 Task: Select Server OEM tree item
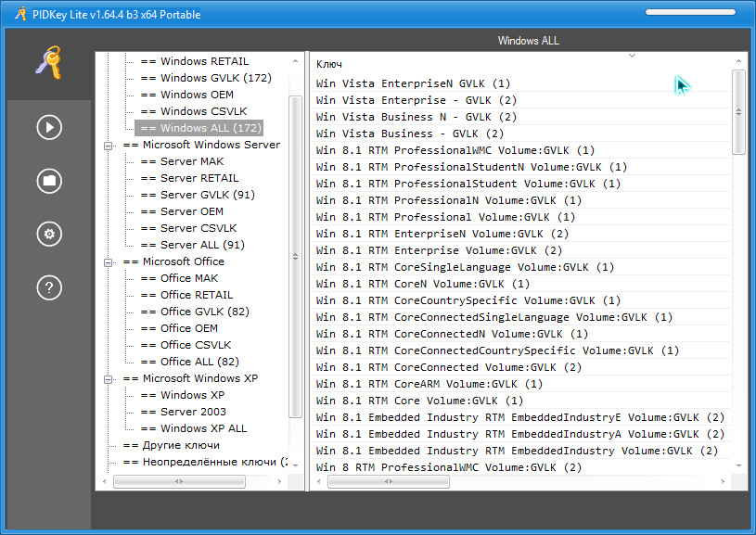pyautogui.click(x=182, y=211)
